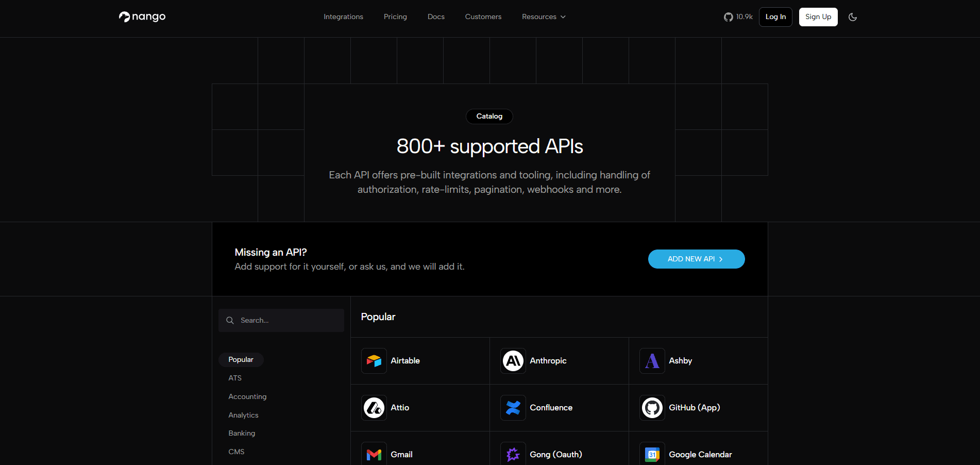The width and height of the screenshot is (980, 465).
Task: Click the Log In button
Action: [775, 17]
